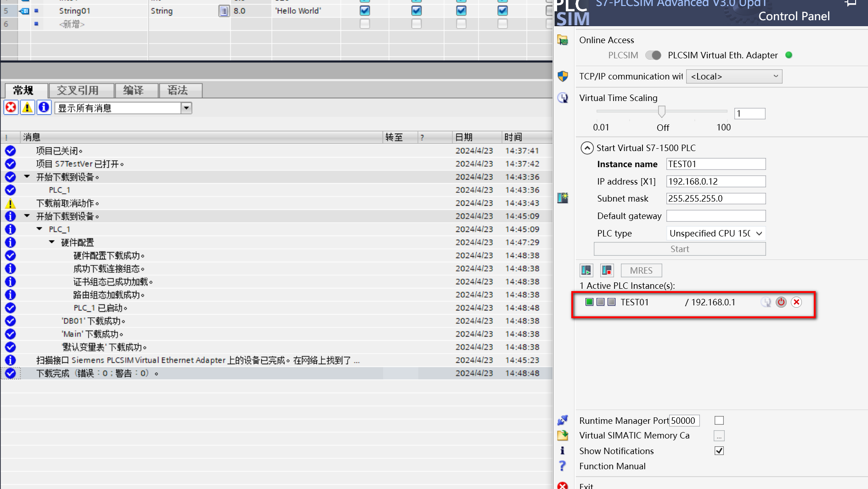Click the red Exit icon

[563, 485]
